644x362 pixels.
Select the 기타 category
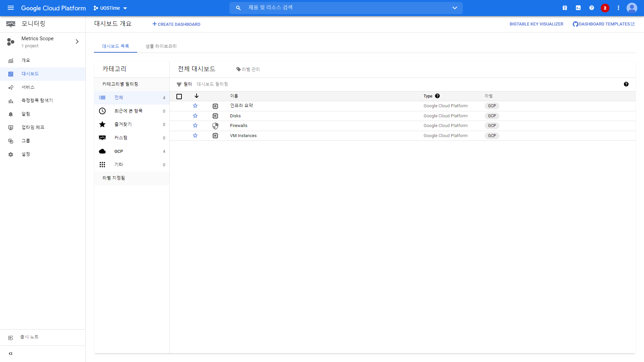tap(132, 165)
